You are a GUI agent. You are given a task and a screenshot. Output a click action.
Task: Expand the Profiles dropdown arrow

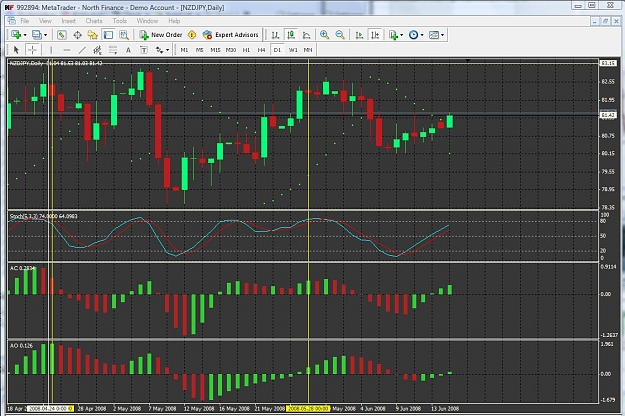(x=45, y=35)
